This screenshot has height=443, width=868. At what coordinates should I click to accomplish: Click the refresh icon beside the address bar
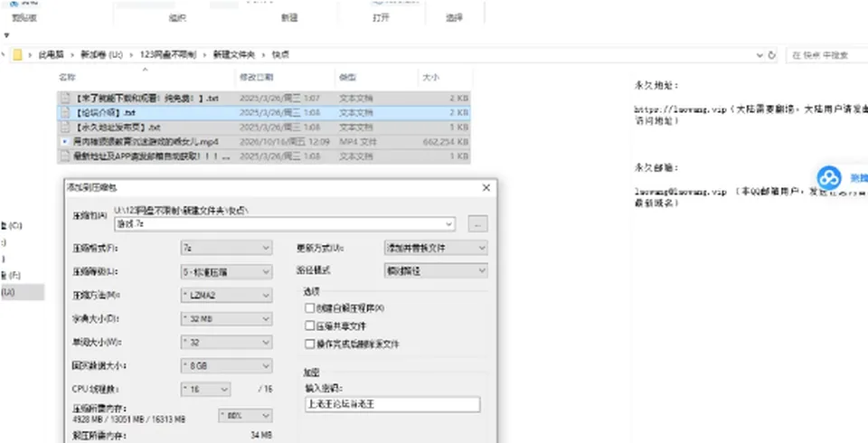(x=772, y=55)
